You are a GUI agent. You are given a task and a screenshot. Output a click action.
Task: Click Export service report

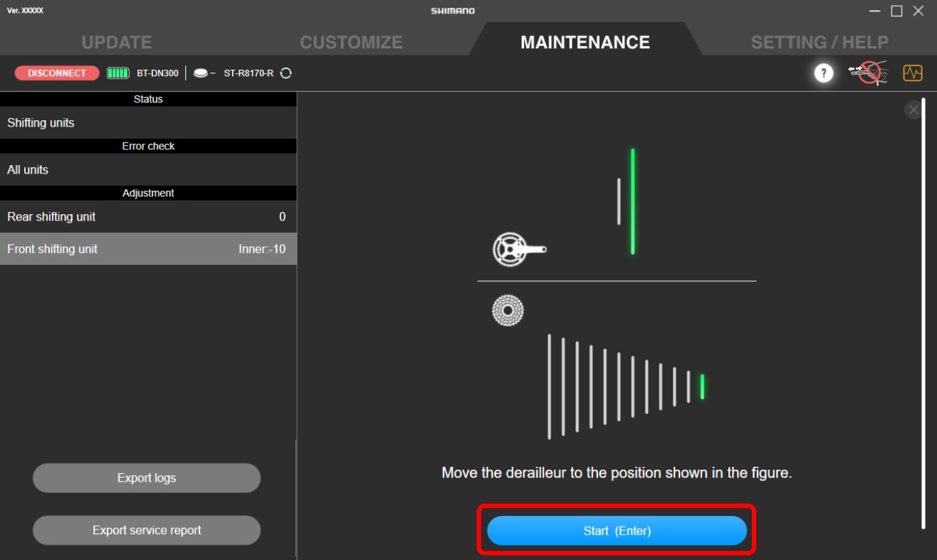(x=146, y=530)
